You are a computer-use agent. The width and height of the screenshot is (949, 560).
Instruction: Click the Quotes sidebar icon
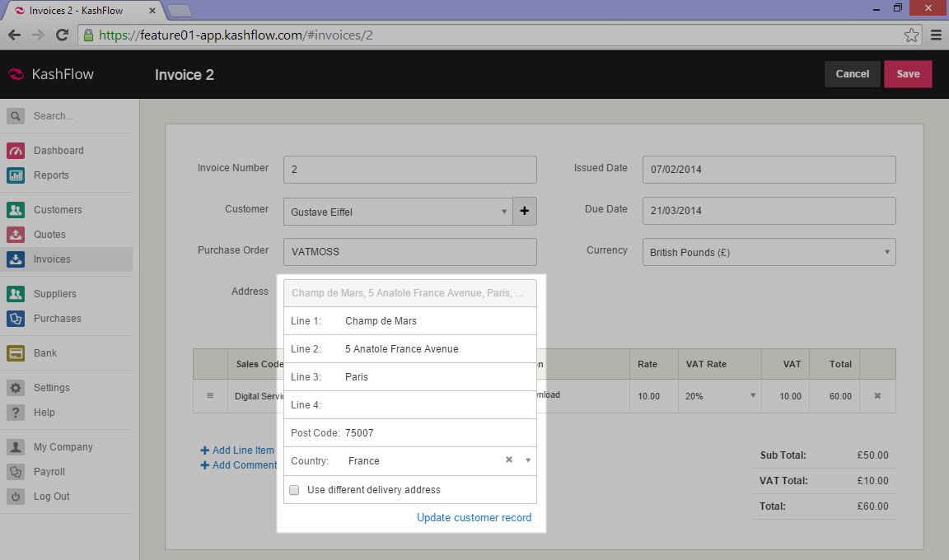click(x=16, y=235)
